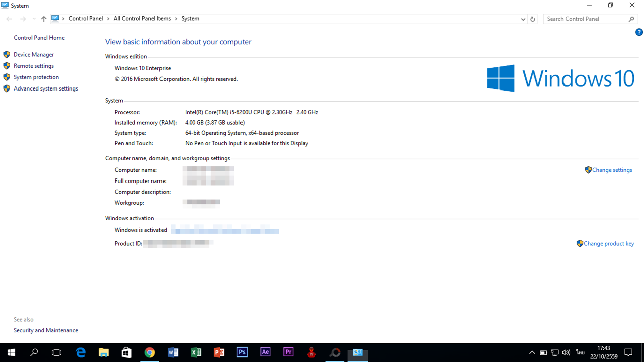
Task: Open the Security and Maintenance link
Action: pos(46,330)
